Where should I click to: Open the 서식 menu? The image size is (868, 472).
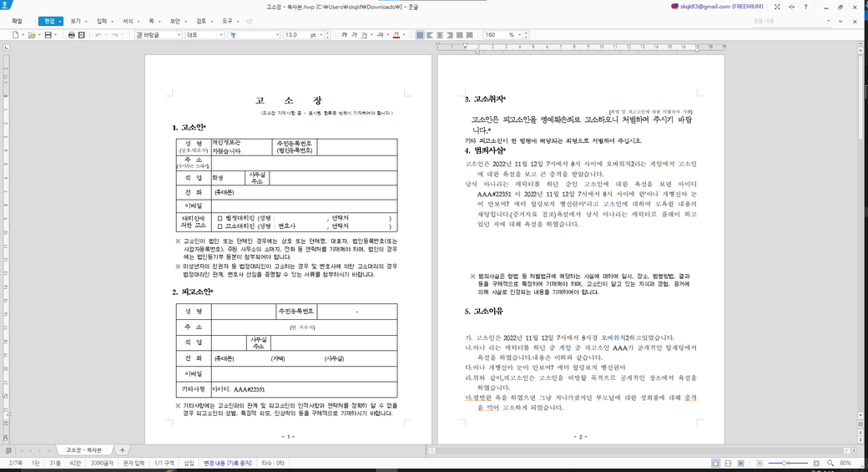(128, 20)
